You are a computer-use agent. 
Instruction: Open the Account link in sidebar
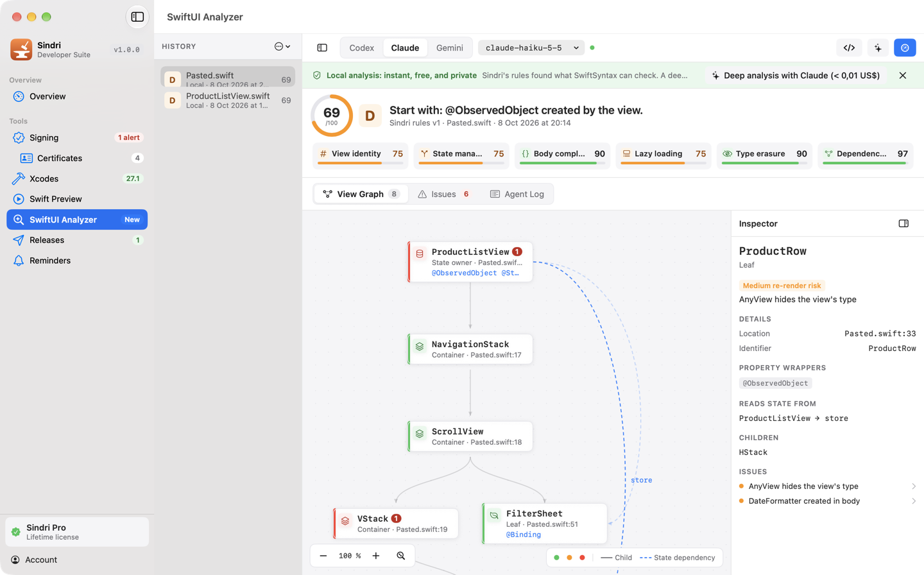(41, 560)
